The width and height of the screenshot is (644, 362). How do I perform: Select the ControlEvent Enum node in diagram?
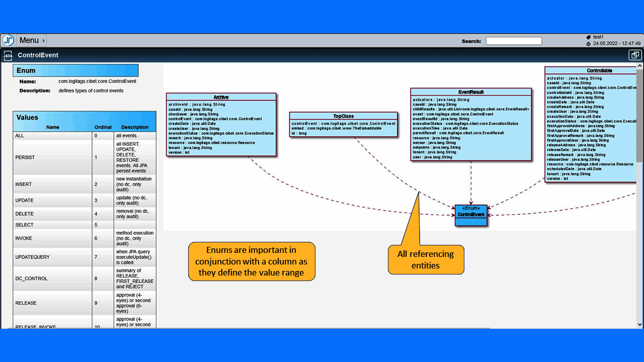[471, 215]
